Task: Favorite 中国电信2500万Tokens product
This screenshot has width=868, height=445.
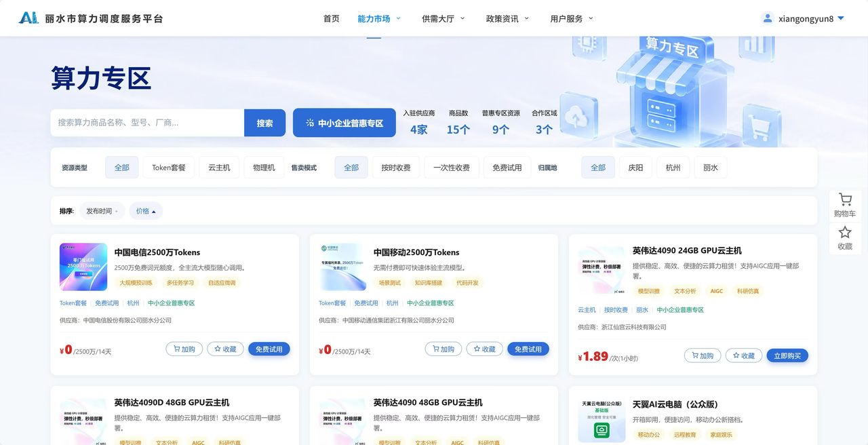Action: coord(225,349)
